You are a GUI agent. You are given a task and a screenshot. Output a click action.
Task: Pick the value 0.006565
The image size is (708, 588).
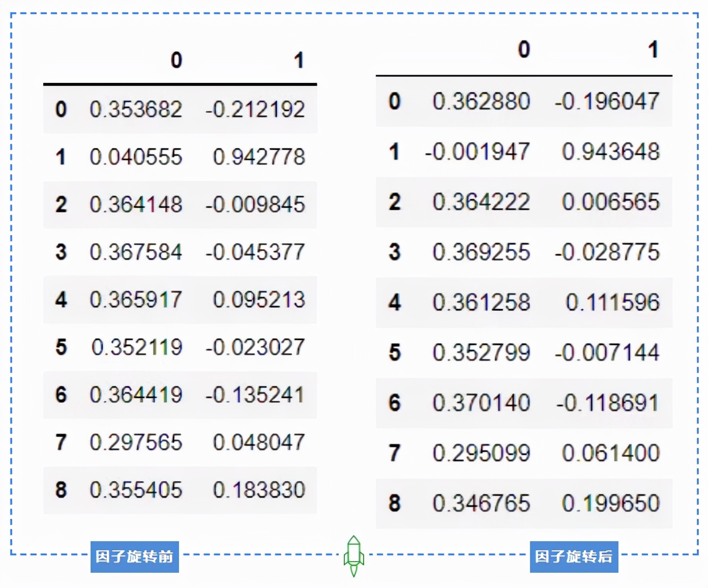click(611, 202)
